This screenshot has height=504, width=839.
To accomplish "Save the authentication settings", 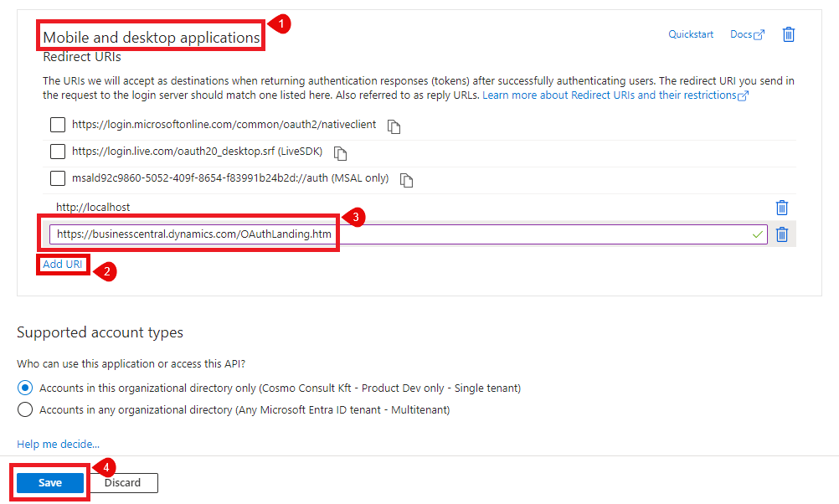I will tap(50, 482).
